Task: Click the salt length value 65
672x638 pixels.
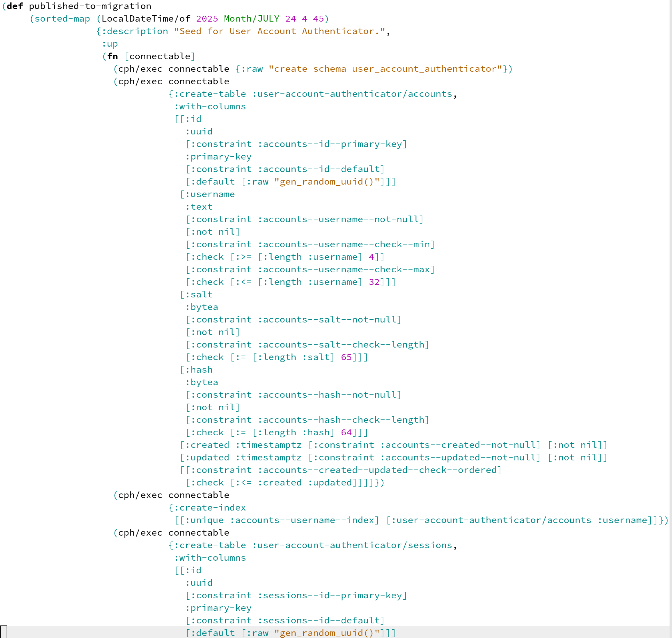Action: [x=346, y=357]
